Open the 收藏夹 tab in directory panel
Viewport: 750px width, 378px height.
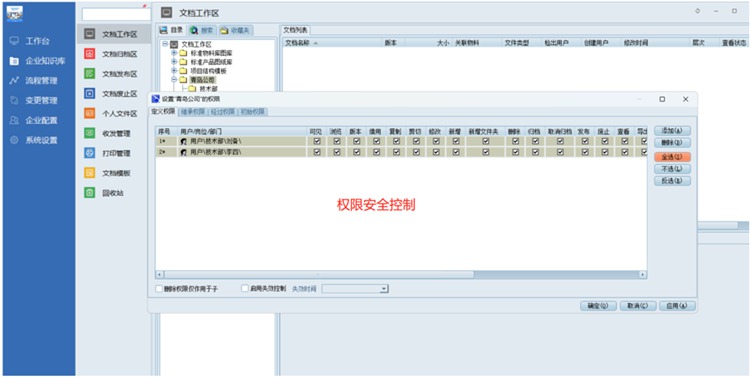coord(236,30)
